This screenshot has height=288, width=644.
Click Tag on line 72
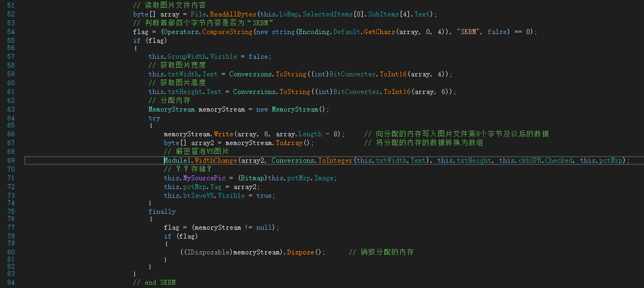pyautogui.click(x=216, y=187)
